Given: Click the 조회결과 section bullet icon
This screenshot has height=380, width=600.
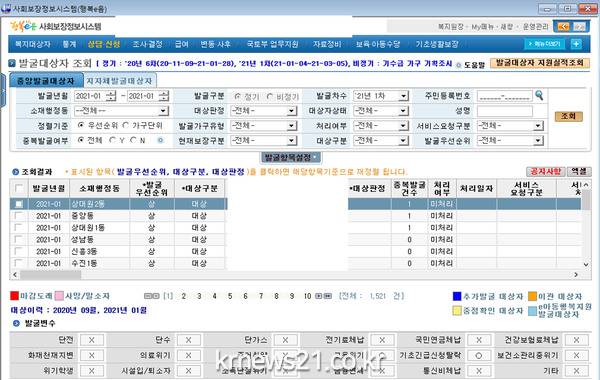Looking at the screenshot, I should [15, 172].
